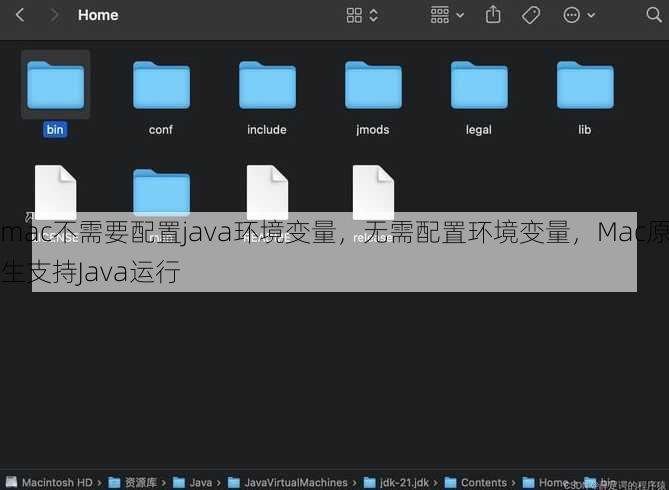Image resolution: width=669 pixels, height=490 pixels.
Task: Open the view mode up-down selector
Action: [x=373, y=15]
